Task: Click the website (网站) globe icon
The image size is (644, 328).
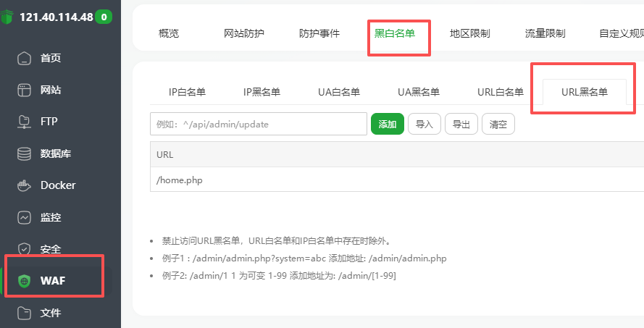Action: point(25,91)
